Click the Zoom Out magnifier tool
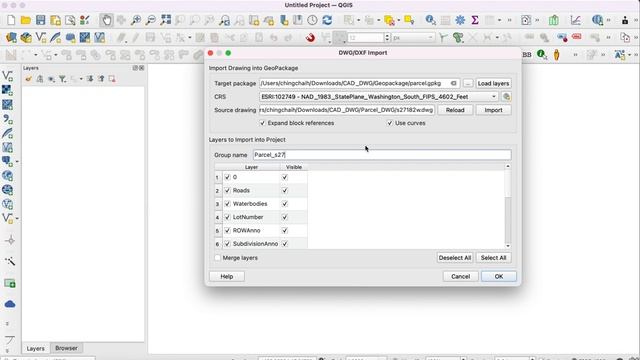 [151, 20]
